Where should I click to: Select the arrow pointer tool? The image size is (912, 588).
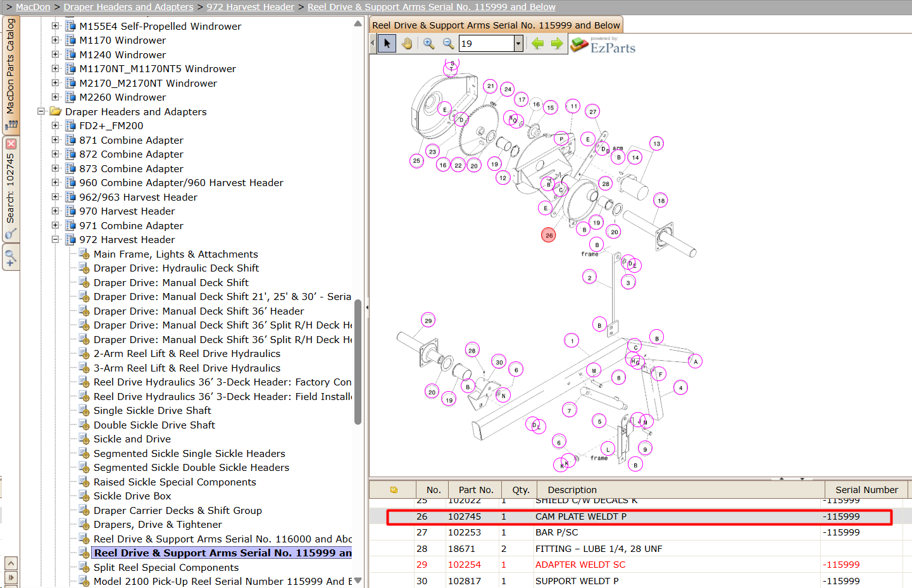(x=387, y=44)
